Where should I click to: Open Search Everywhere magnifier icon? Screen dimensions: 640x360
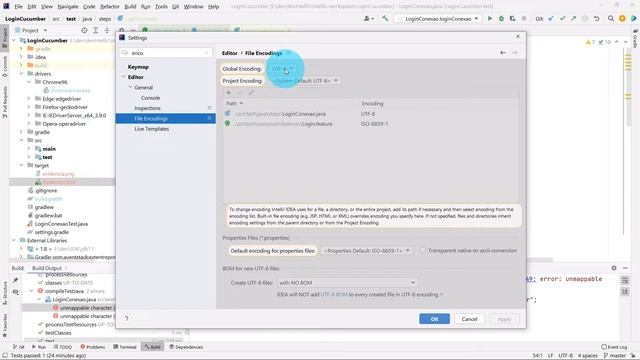point(611,19)
